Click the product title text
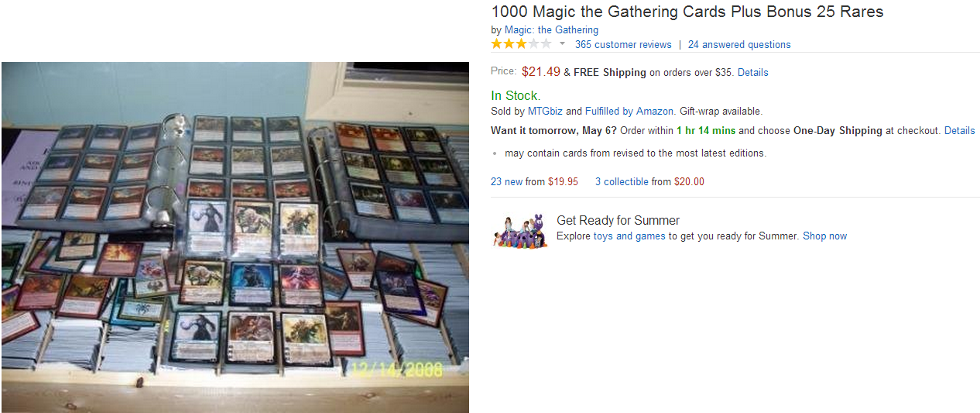The width and height of the screenshot is (980, 413). [x=687, y=12]
